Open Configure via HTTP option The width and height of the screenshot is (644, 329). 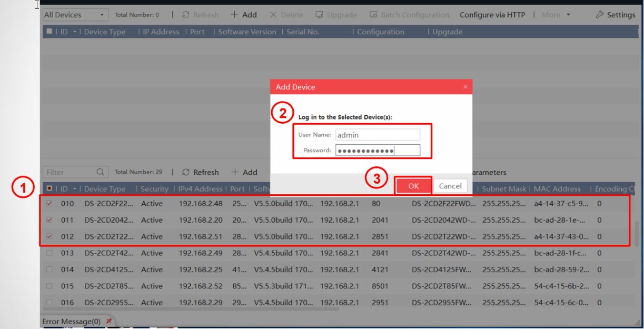coord(492,15)
